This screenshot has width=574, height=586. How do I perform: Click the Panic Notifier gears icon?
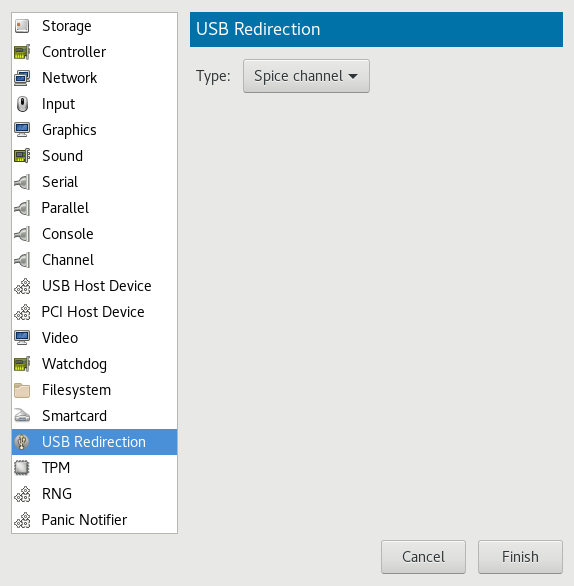[22, 520]
